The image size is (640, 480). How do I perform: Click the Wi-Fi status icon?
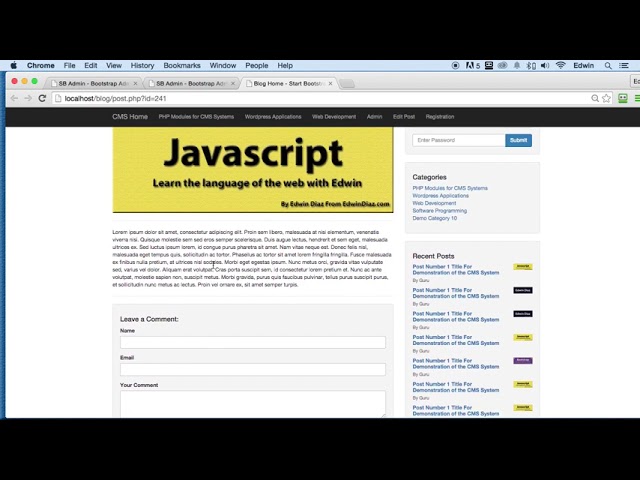pos(561,65)
